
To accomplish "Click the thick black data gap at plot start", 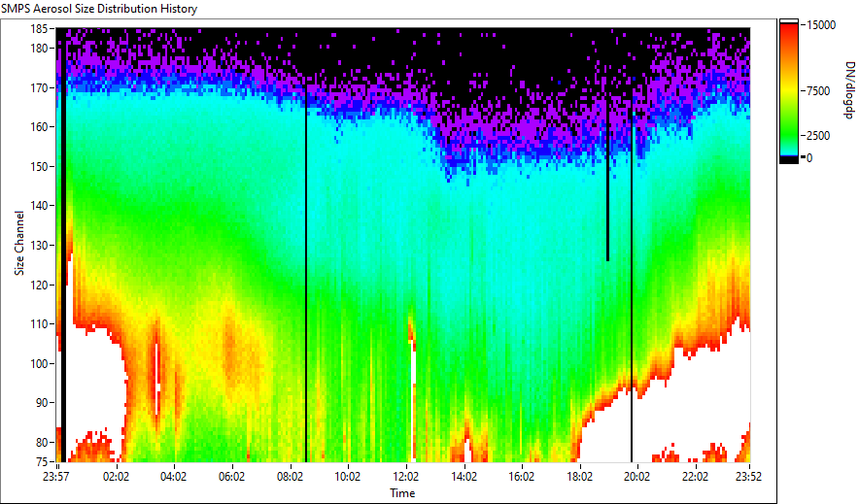I will (x=63, y=247).
